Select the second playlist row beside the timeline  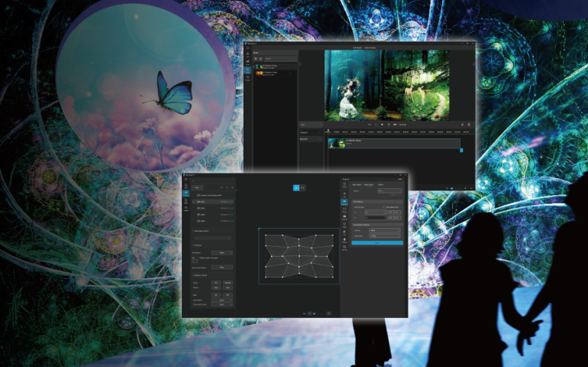pos(312,139)
